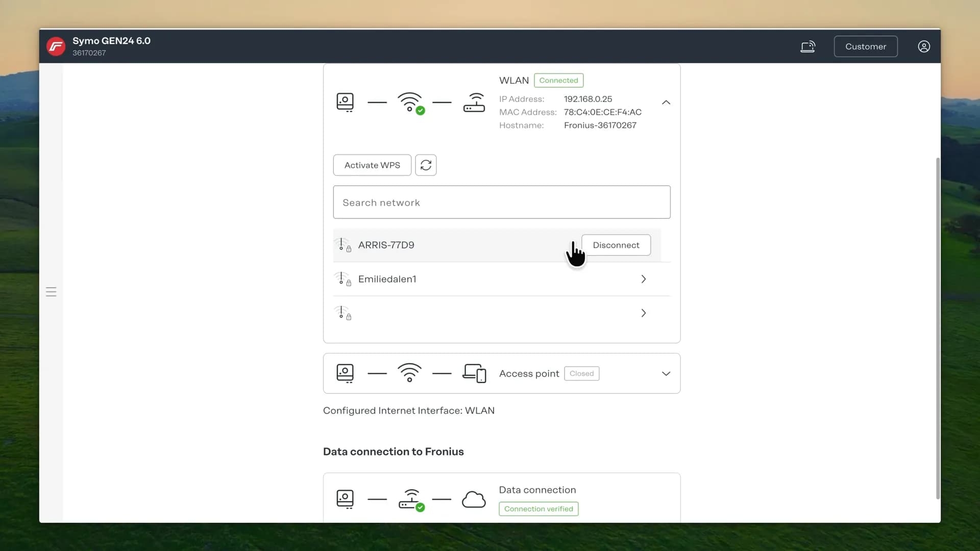Click the Symo GEN24 6.0 title
Viewport: 980px width, 551px height.
click(111, 41)
